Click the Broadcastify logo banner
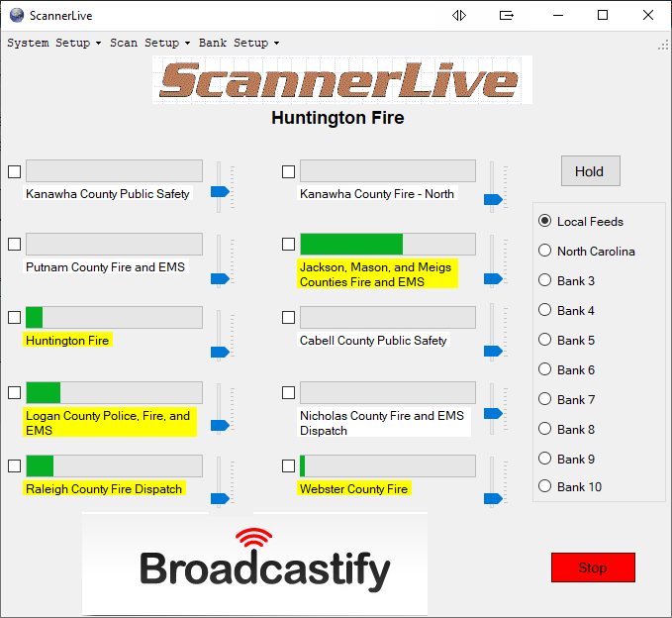Image resolution: width=672 pixels, height=618 pixels. pyautogui.click(x=254, y=564)
